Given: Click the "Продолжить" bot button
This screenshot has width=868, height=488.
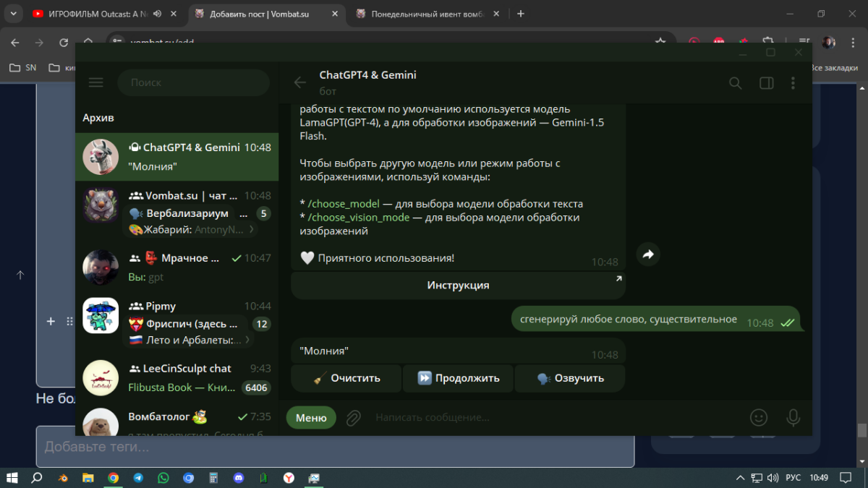Looking at the screenshot, I should [x=458, y=377].
